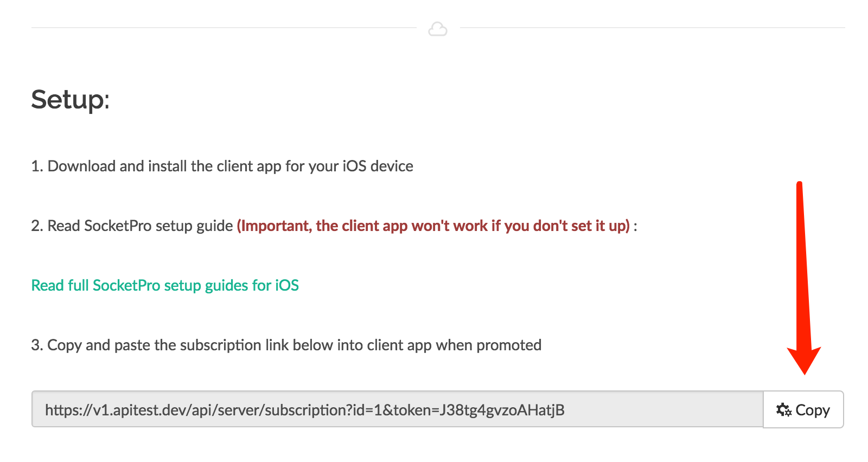Click 'SocketPro' word in the green link

point(126,285)
